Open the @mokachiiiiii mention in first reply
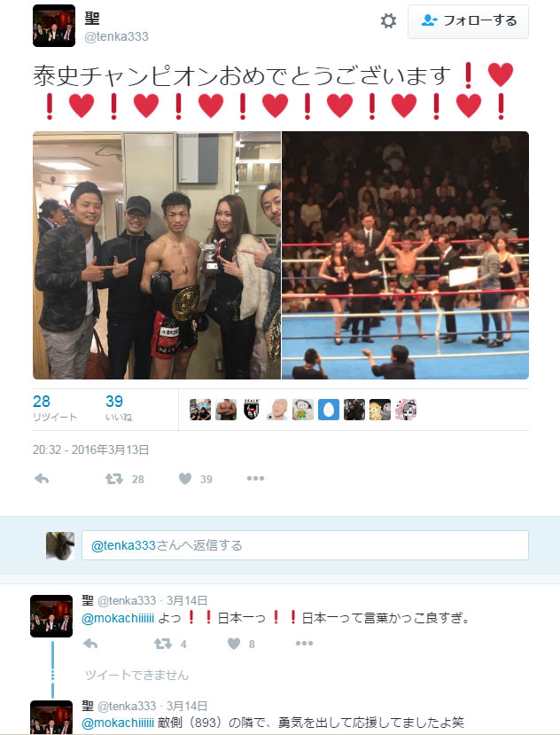The height and width of the screenshot is (735, 560). tap(118, 618)
